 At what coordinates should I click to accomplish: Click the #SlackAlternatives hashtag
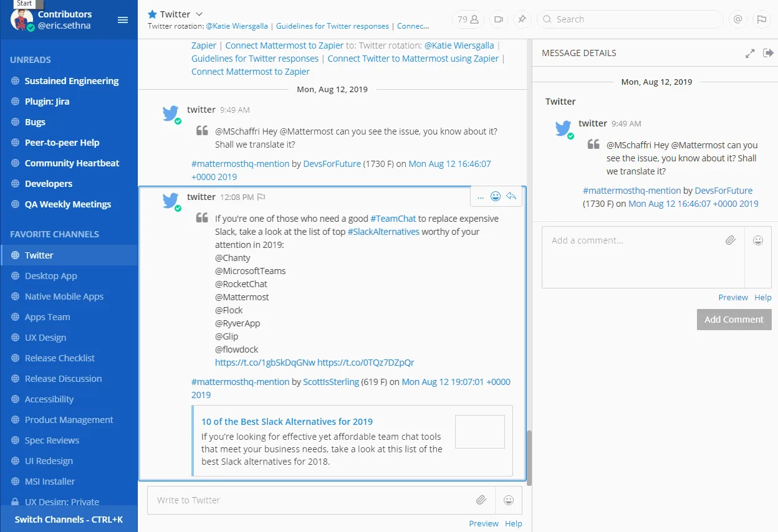click(x=383, y=232)
